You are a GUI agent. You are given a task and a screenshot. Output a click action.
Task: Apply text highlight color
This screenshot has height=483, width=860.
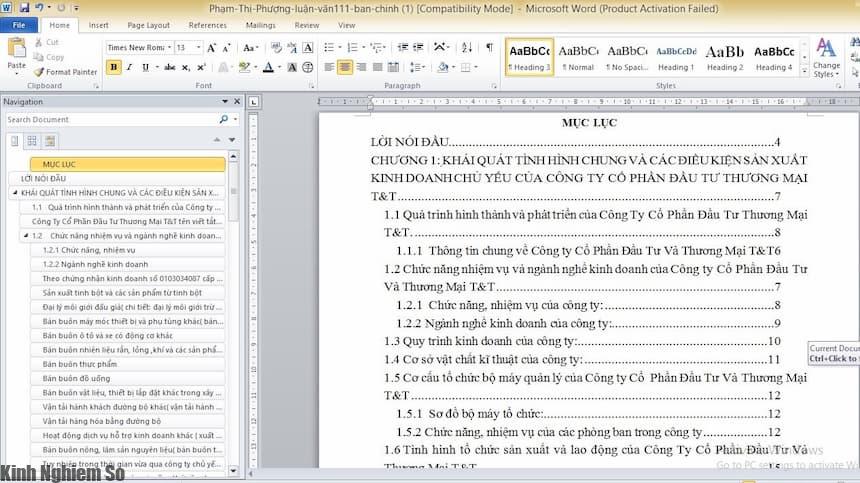(244, 67)
